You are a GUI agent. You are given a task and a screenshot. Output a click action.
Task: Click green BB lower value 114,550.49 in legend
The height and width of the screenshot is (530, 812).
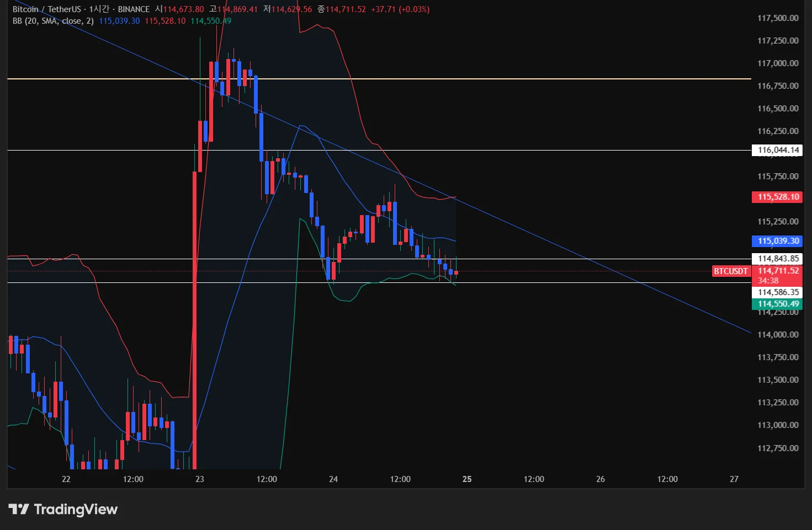click(211, 21)
